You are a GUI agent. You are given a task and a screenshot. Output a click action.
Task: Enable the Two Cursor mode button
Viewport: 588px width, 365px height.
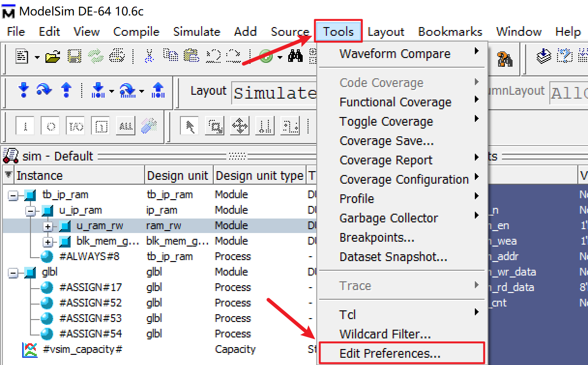coord(265,127)
